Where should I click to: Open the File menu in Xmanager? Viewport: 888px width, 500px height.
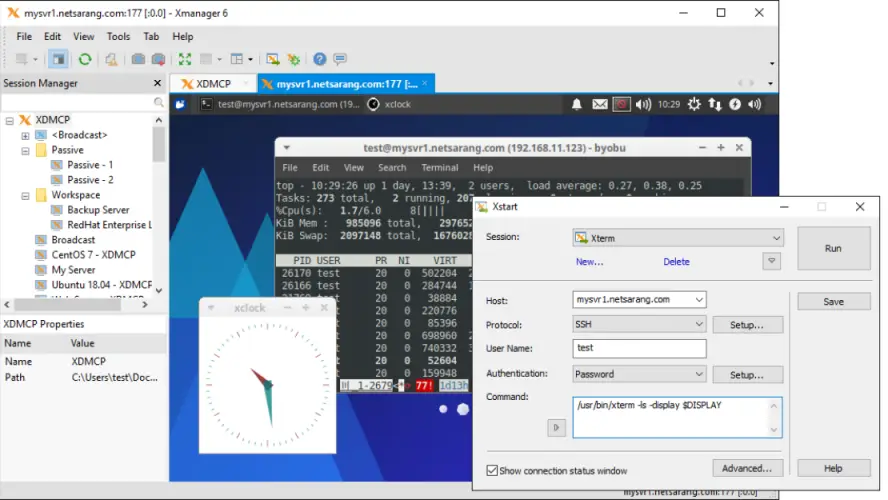(24, 36)
